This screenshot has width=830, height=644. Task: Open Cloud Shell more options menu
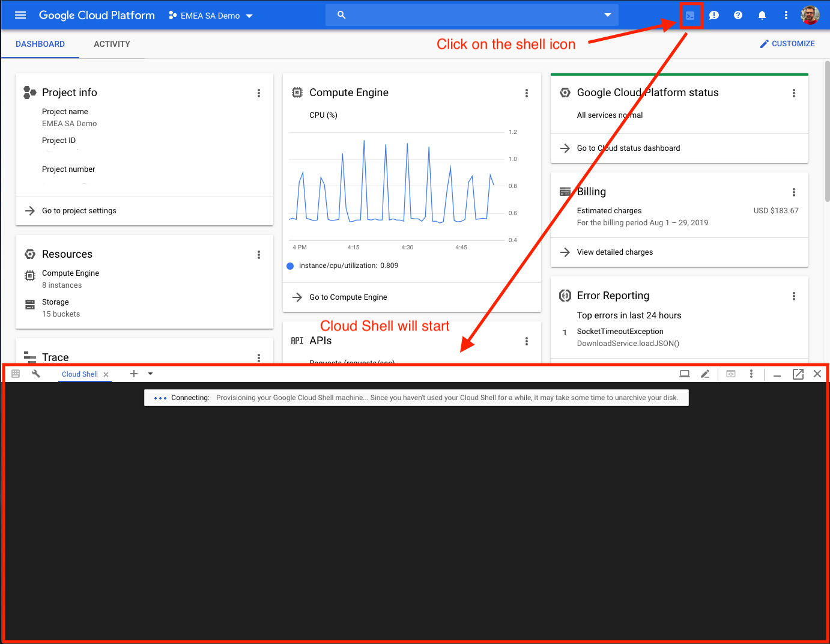[x=751, y=374]
